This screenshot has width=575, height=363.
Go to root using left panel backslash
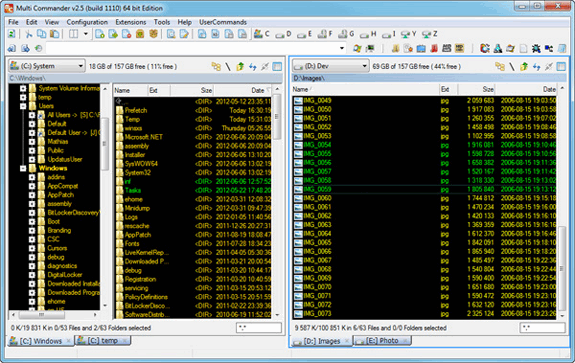228,66
